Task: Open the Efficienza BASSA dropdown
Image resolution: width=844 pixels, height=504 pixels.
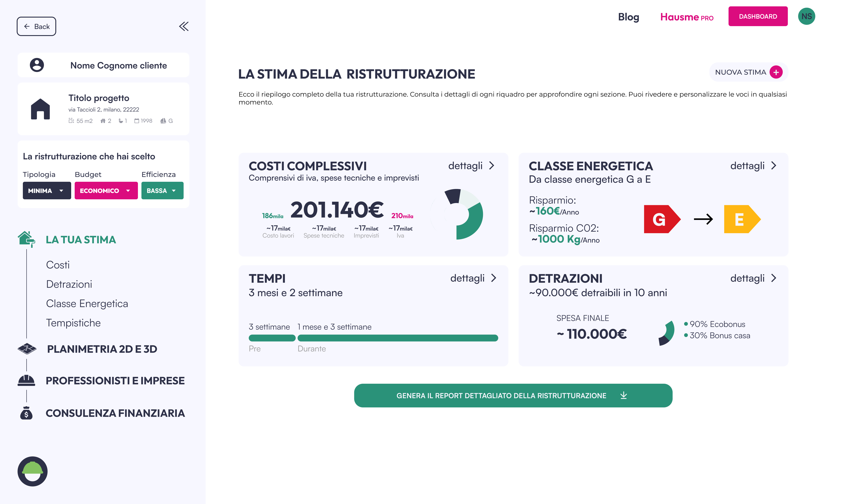Action: [162, 191]
